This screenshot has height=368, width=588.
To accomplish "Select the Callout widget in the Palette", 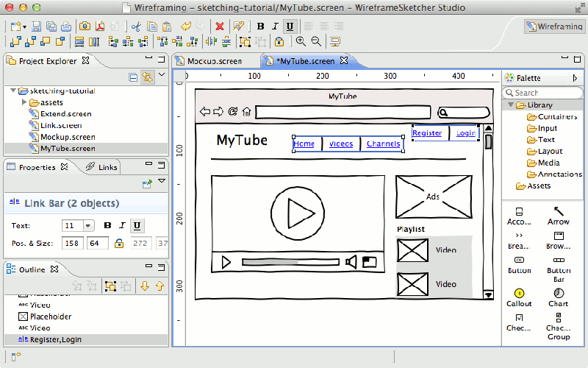I will click(x=519, y=298).
